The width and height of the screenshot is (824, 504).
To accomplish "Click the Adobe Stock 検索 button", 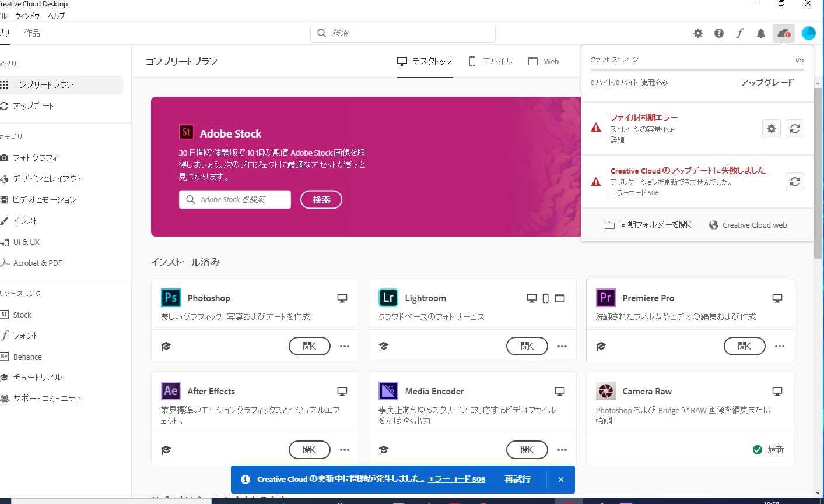I will [321, 200].
